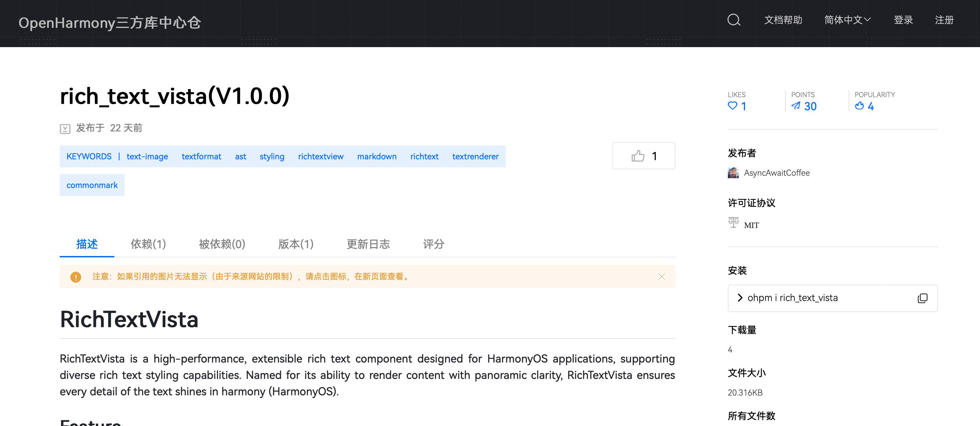Open 文档帮助 documentation help
The image size is (980, 426).
783,20
